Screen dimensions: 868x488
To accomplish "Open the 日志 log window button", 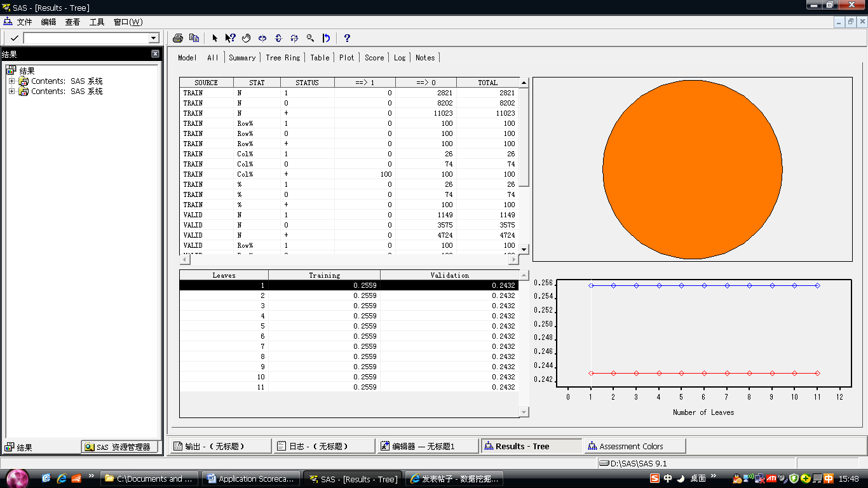I will pos(318,446).
